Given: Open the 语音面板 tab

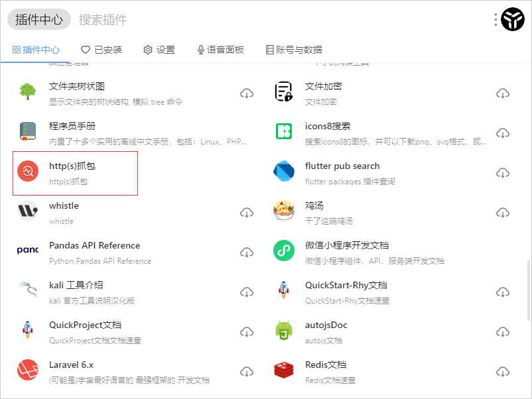Looking at the screenshot, I should click(220, 50).
